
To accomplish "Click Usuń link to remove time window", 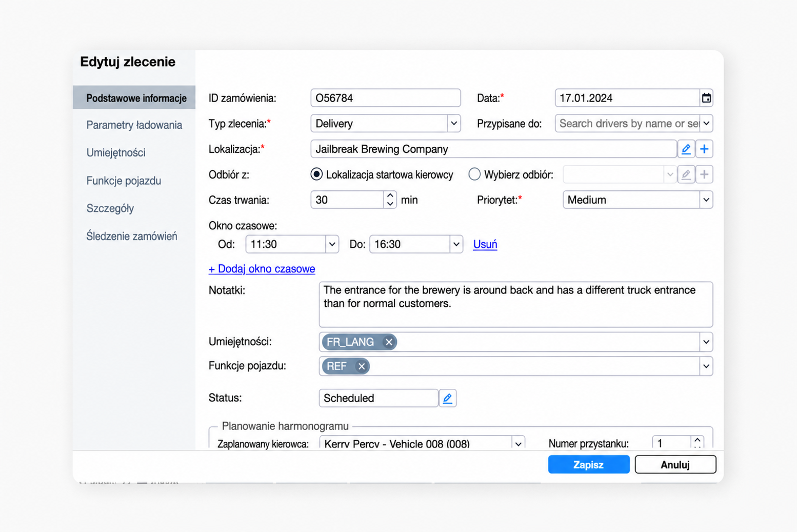I will coord(485,244).
